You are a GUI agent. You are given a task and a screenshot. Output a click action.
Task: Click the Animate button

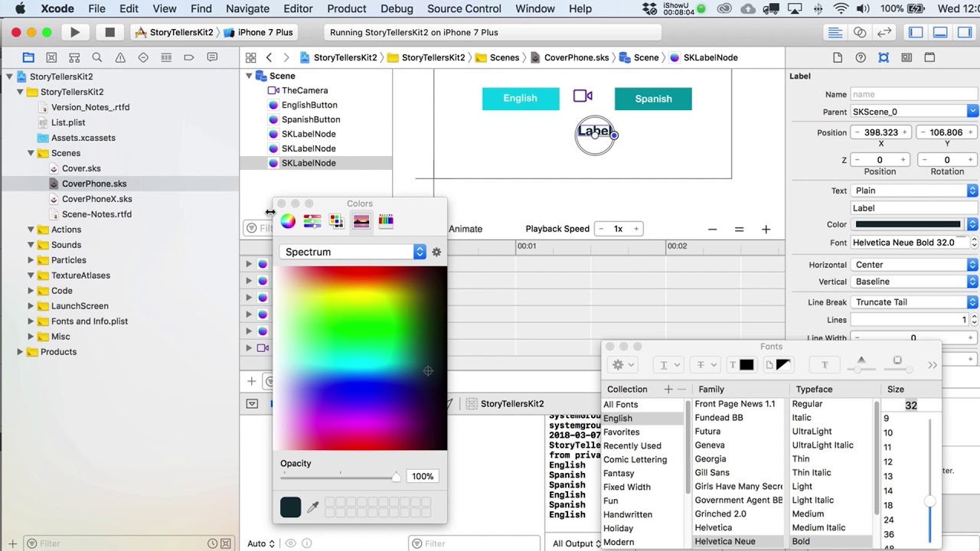pos(465,229)
